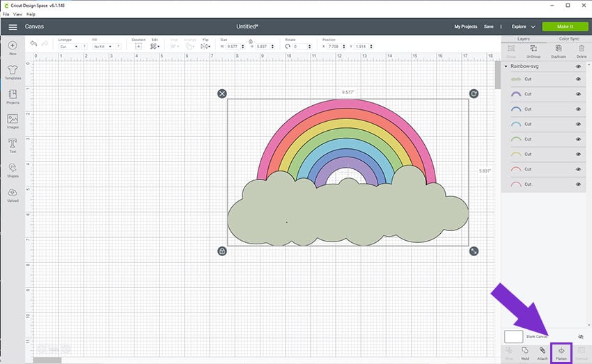Select the cloud layer thumbnail

515,79
